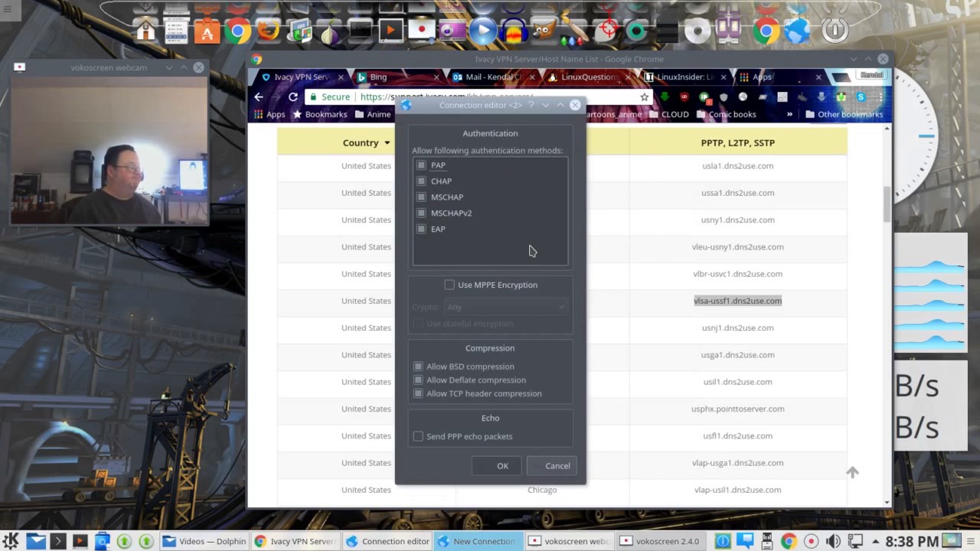Switch to Connection editor taskbar entry

pyautogui.click(x=387, y=541)
